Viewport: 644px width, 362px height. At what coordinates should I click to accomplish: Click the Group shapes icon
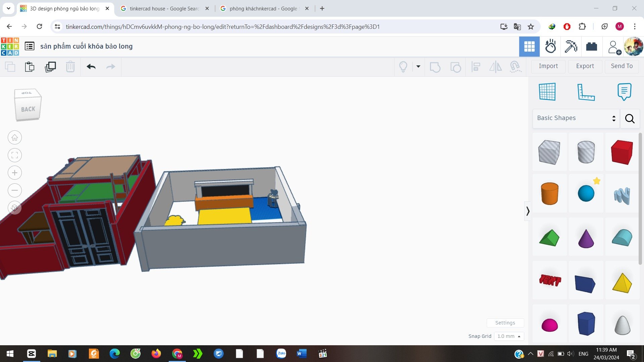[x=435, y=67]
